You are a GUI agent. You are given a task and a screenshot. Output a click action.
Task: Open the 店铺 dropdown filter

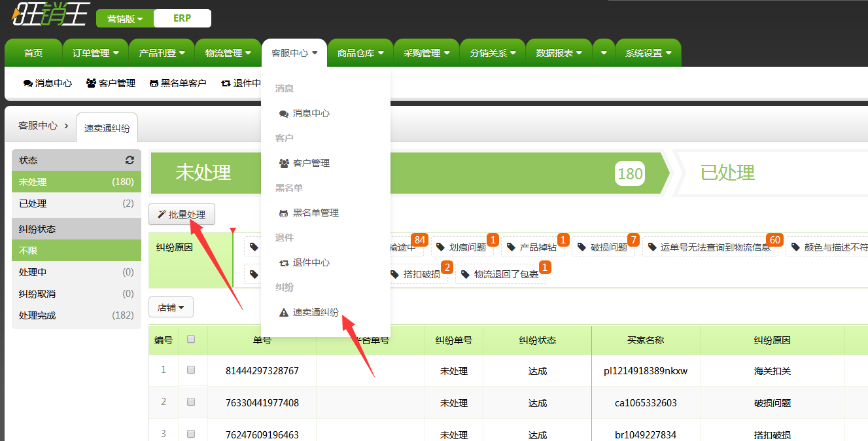pyautogui.click(x=171, y=308)
